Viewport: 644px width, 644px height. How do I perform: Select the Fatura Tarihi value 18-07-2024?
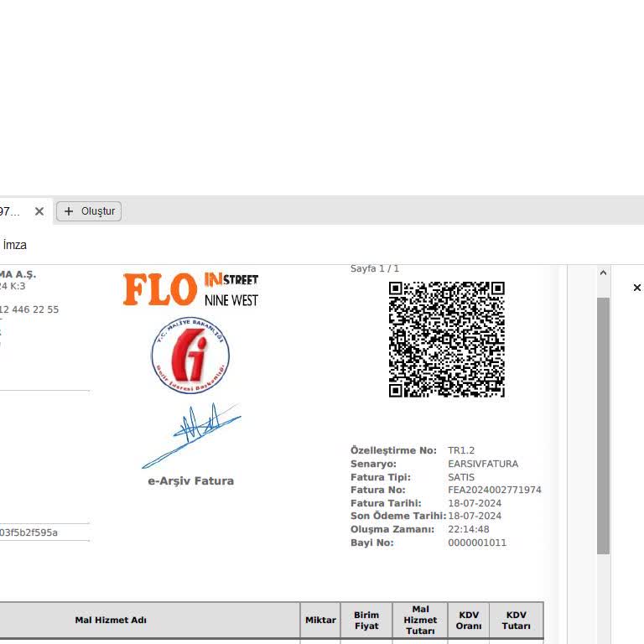tap(475, 503)
